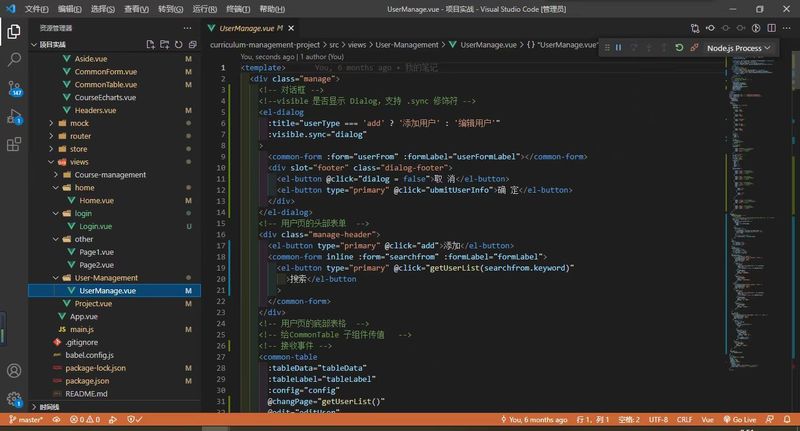800x431 pixels.
Task: Disconnect the debugger
Action: pyautogui.click(x=694, y=47)
